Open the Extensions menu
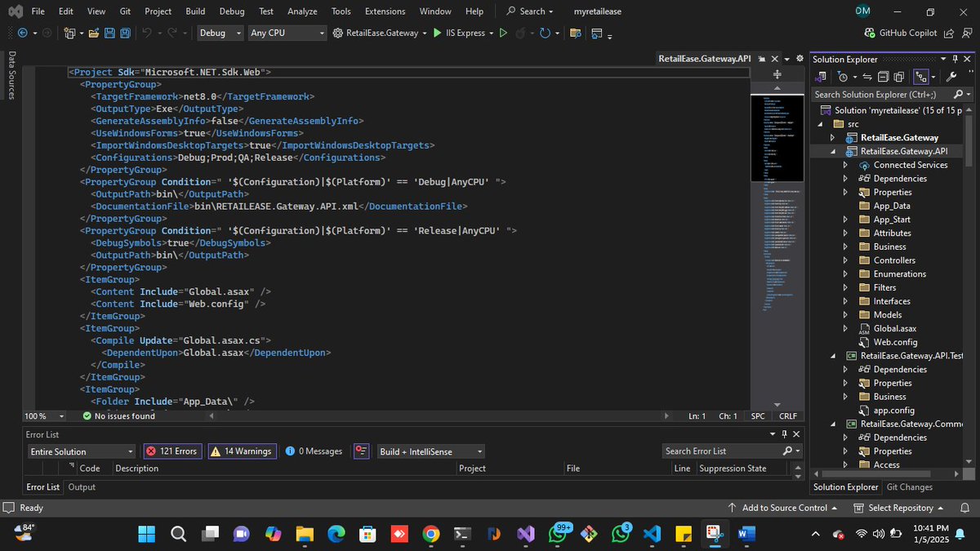 point(385,11)
